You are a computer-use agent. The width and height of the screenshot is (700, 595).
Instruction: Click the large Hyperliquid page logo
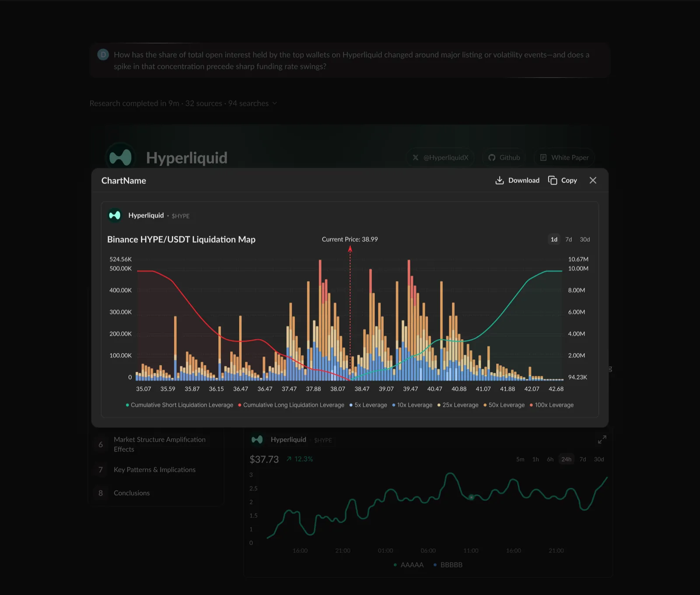[x=120, y=157]
